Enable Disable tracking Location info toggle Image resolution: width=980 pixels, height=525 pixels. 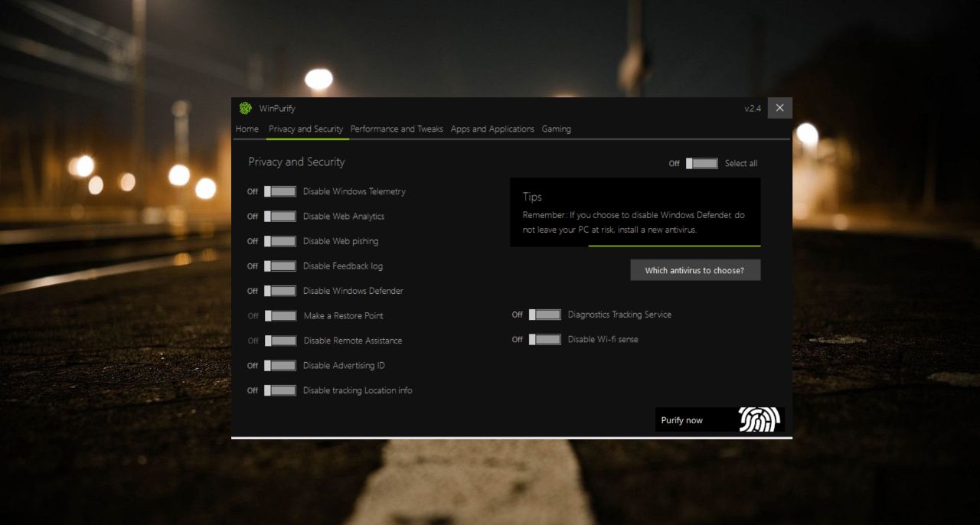click(x=280, y=390)
